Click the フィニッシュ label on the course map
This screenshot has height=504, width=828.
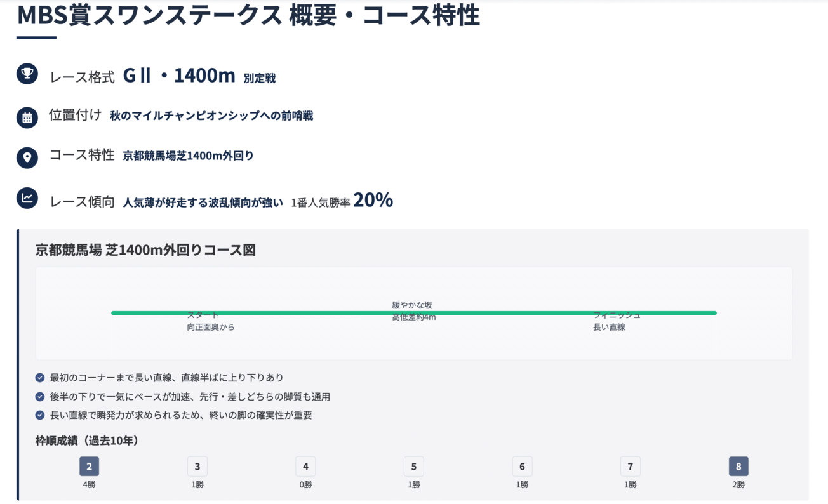(x=617, y=315)
